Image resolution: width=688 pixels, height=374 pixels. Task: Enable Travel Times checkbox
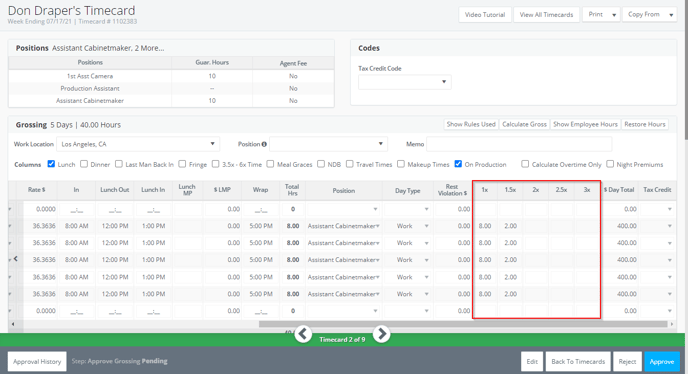[x=350, y=164]
